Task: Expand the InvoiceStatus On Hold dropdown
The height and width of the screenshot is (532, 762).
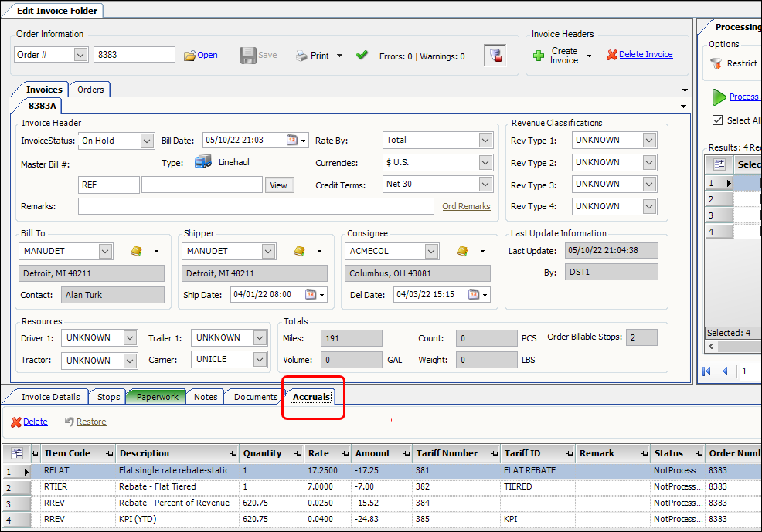Action: coord(147,141)
